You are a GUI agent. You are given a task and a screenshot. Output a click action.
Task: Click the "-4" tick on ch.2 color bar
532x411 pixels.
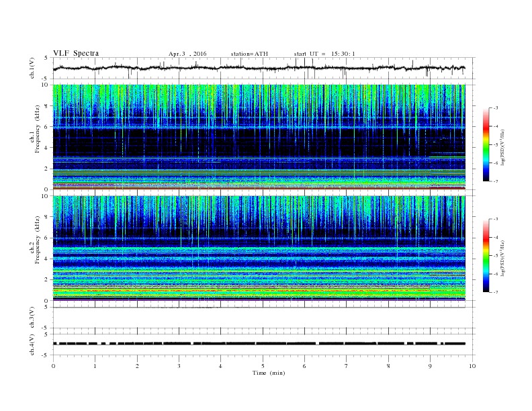pyautogui.click(x=496, y=237)
